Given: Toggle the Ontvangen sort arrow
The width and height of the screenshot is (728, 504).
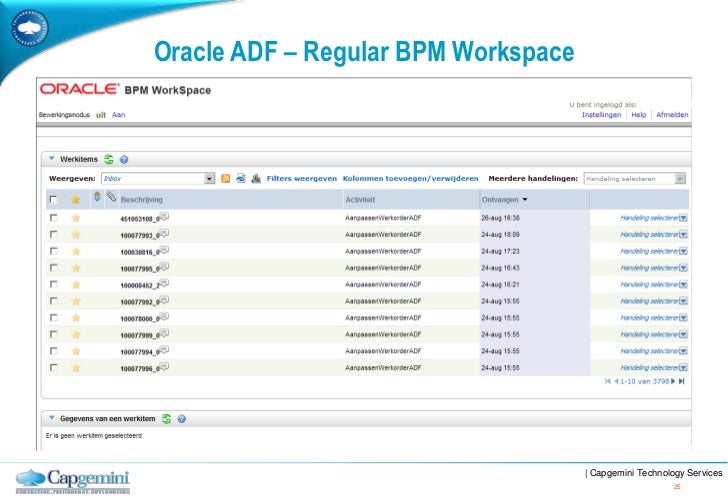Looking at the screenshot, I should pyautogui.click(x=525, y=200).
